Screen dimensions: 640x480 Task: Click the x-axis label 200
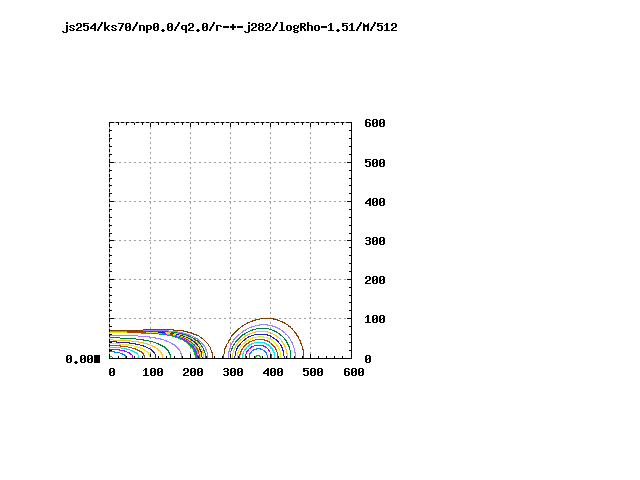click(x=193, y=372)
